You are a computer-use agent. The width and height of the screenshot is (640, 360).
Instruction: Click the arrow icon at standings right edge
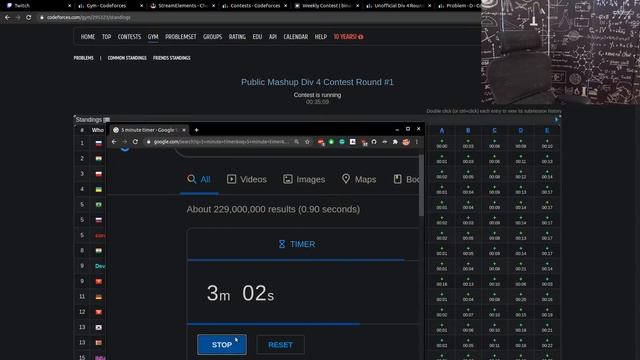point(556,120)
